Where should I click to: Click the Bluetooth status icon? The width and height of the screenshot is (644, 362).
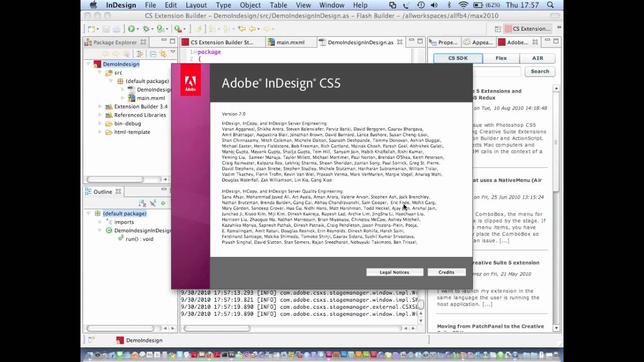coord(449,5)
